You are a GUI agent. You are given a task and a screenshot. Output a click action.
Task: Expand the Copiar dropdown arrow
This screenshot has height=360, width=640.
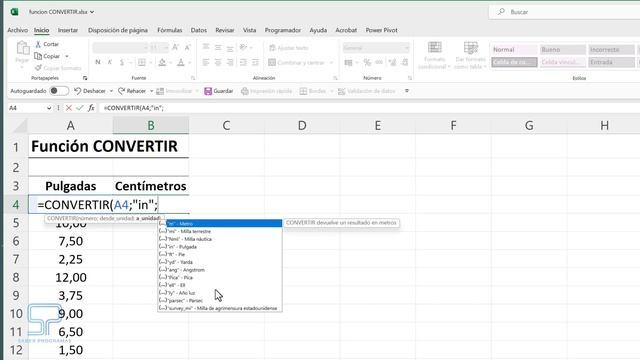pyautogui.click(x=67, y=56)
